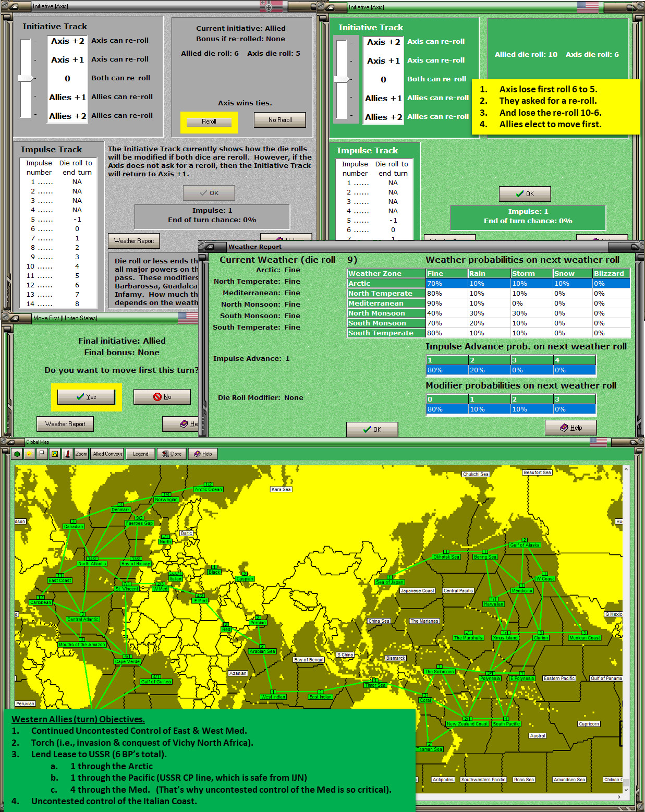Screen dimensions: 645x812
Task: Click the Faeroes Gap label on map
Action: click(x=139, y=523)
